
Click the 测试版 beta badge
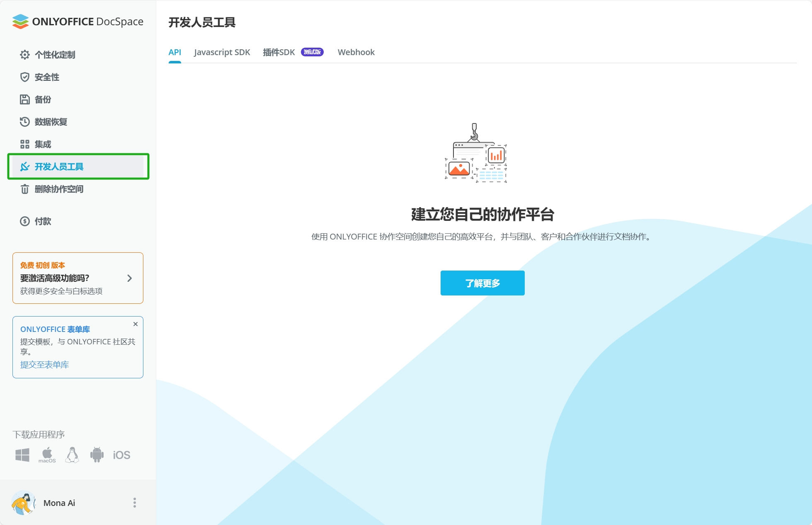pos(312,52)
